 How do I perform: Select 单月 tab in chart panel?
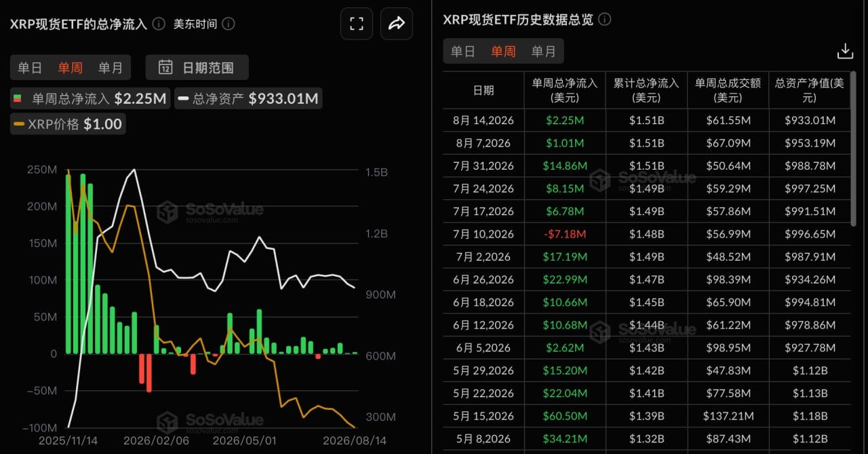pos(111,67)
